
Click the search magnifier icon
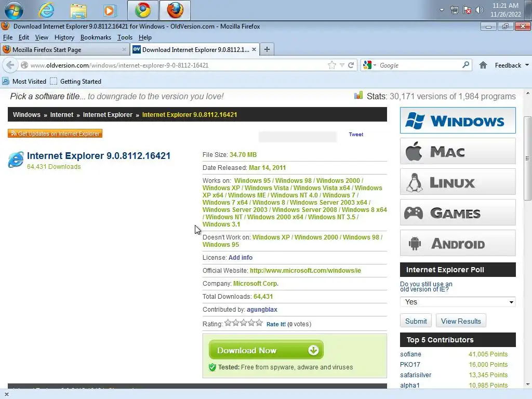(x=466, y=64)
